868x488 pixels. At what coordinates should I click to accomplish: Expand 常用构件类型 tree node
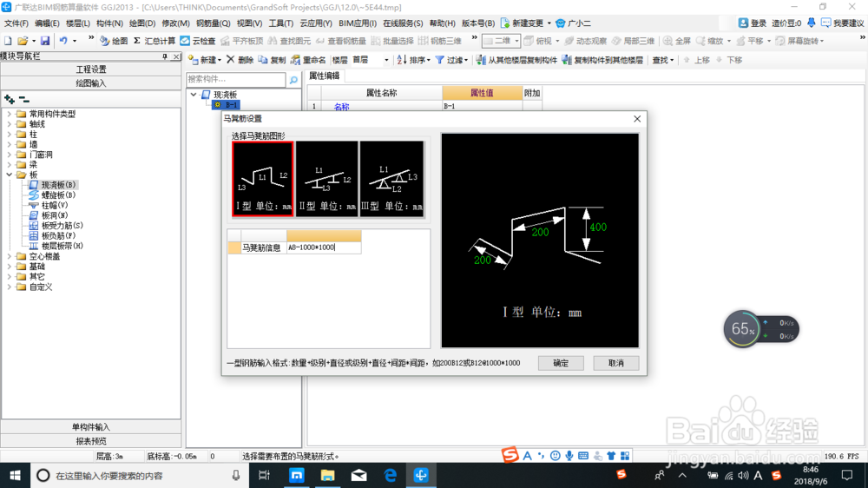[x=10, y=114]
